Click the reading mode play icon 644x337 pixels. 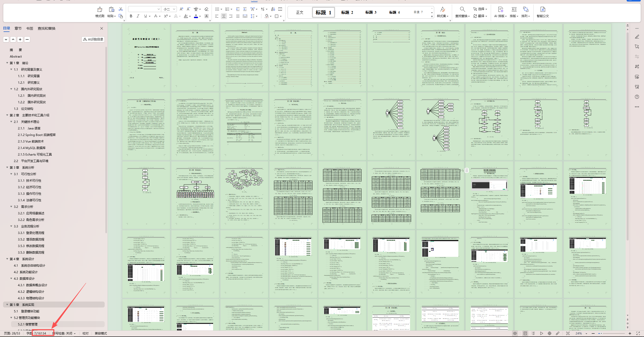coord(541,333)
